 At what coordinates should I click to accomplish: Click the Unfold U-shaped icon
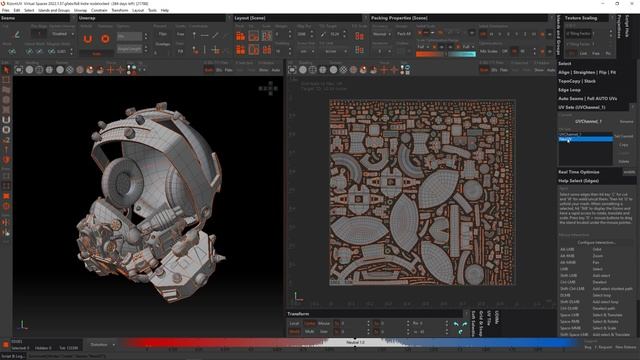click(87, 39)
